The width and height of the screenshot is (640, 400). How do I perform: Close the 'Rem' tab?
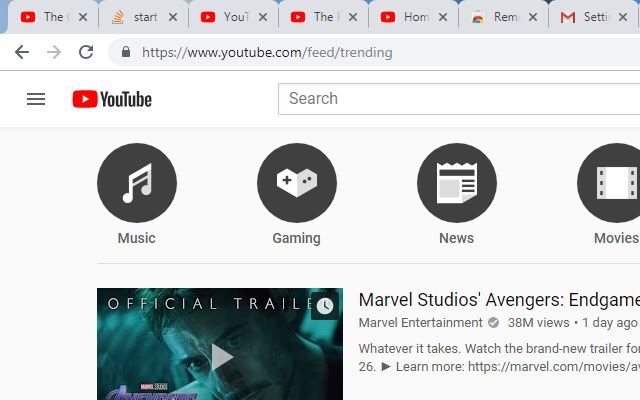pos(533,17)
